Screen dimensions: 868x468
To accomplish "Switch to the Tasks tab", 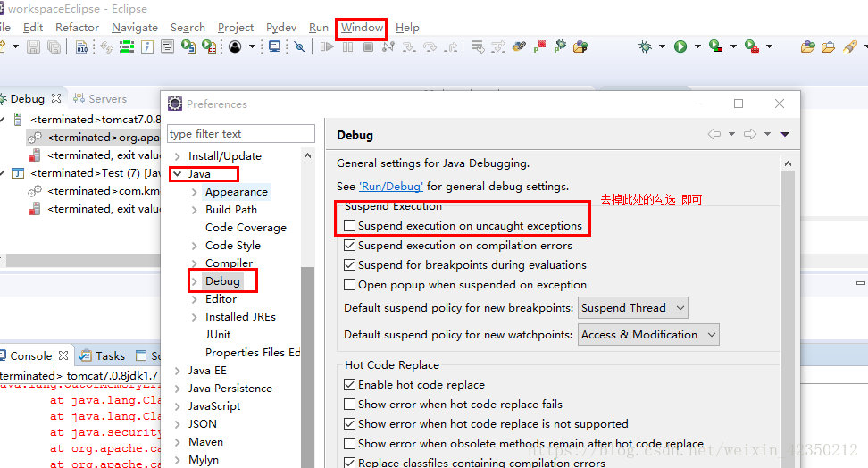I will pyautogui.click(x=103, y=355).
